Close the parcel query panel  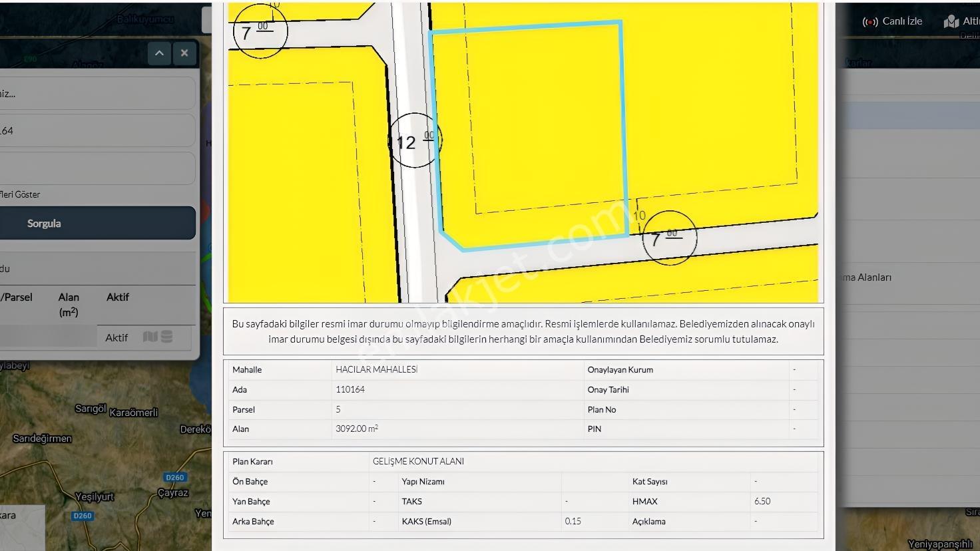point(184,53)
